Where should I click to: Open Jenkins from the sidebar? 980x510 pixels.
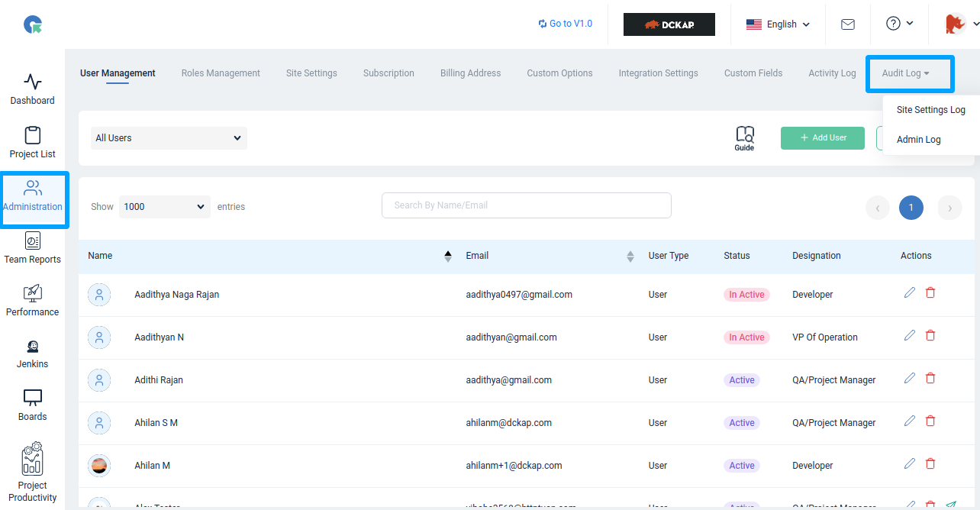tap(33, 346)
